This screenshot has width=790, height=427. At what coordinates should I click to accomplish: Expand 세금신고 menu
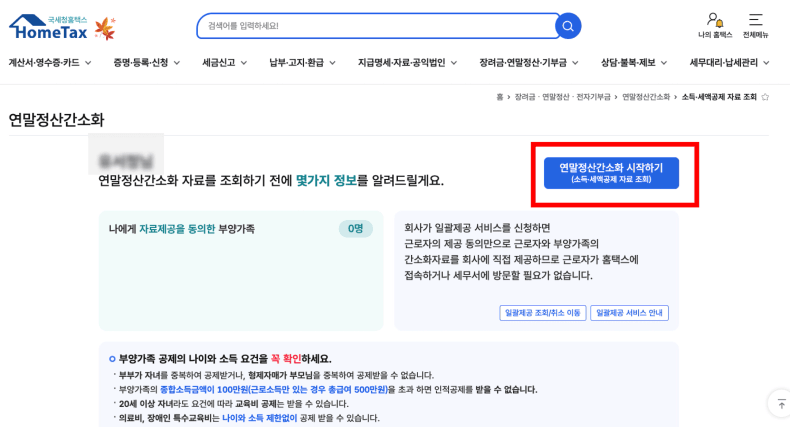[x=224, y=63]
